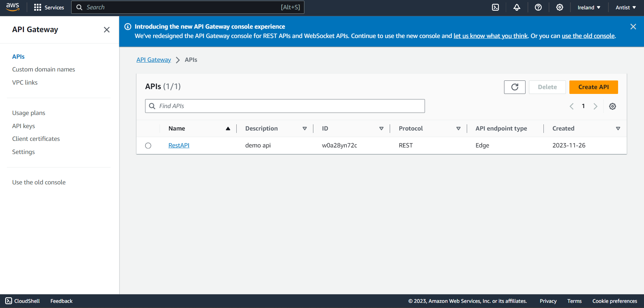Focus the top AWS Search box
Screen dimensions: 644x308
point(188,7)
